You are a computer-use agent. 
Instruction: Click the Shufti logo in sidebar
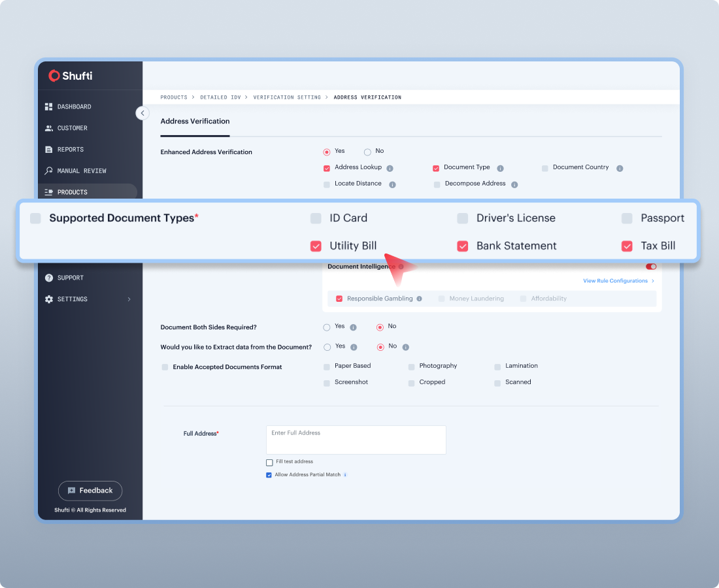click(71, 76)
